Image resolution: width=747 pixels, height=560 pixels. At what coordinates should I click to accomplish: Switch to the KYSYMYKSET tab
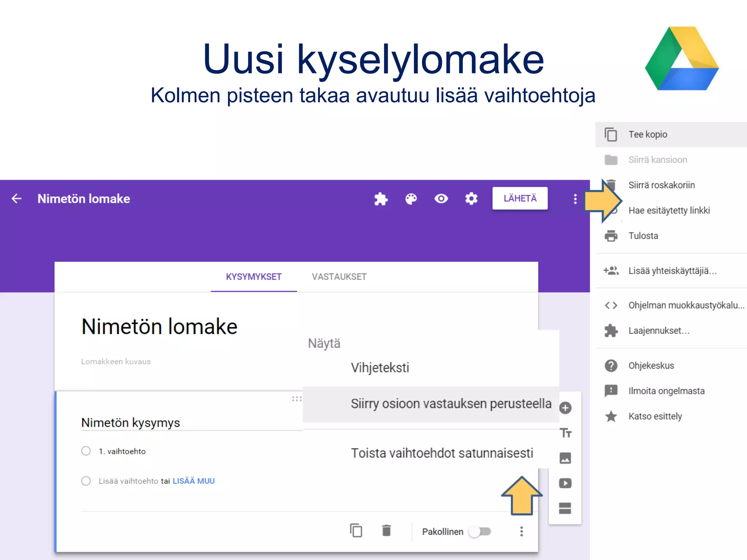click(253, 277)
